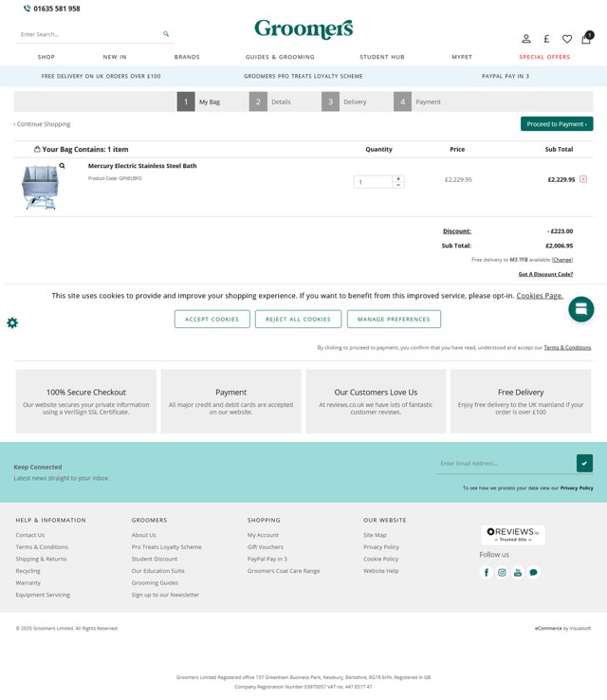Open Mercury Electric Stainless Steel Bath product
This screenshot has width=607, height=700.
tap(142, 166)
